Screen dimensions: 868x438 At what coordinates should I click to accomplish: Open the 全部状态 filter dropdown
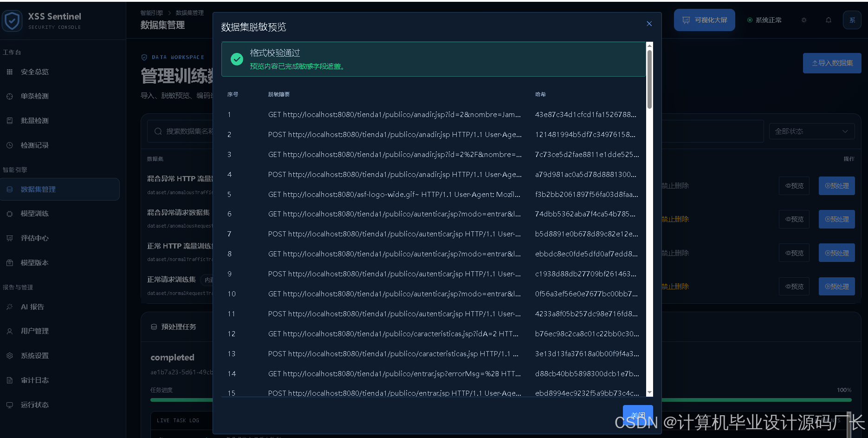click(x=812, y=131)
